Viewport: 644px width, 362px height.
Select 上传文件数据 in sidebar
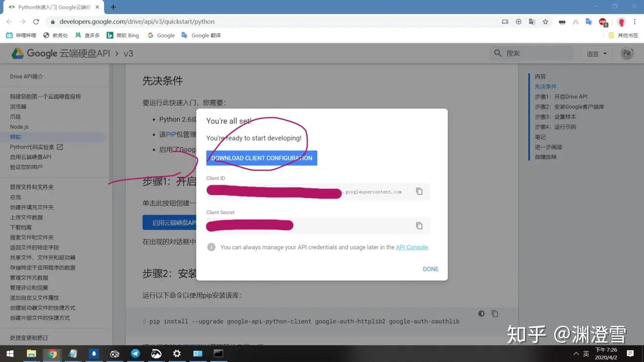tap(26, 217)
